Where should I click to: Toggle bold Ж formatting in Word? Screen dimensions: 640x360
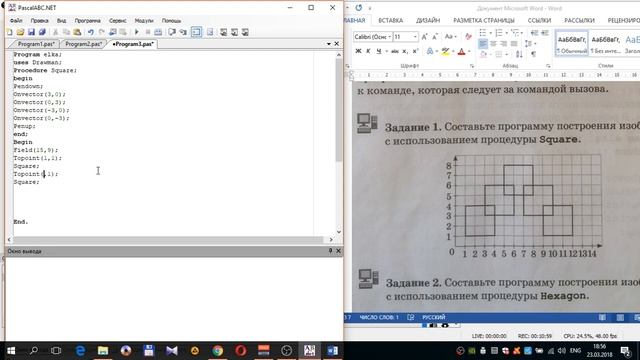coord(358,51)
